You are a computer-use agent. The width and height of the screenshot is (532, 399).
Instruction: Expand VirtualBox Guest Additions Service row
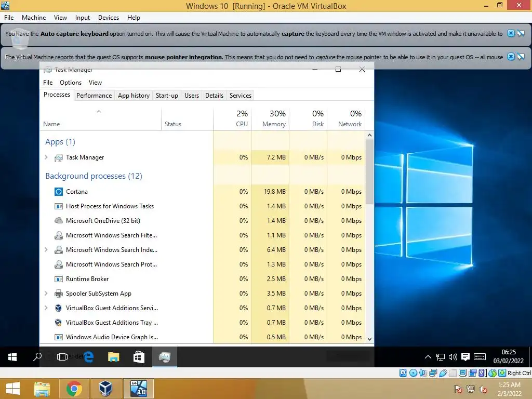pyautogui.click(x=46, y=308)
